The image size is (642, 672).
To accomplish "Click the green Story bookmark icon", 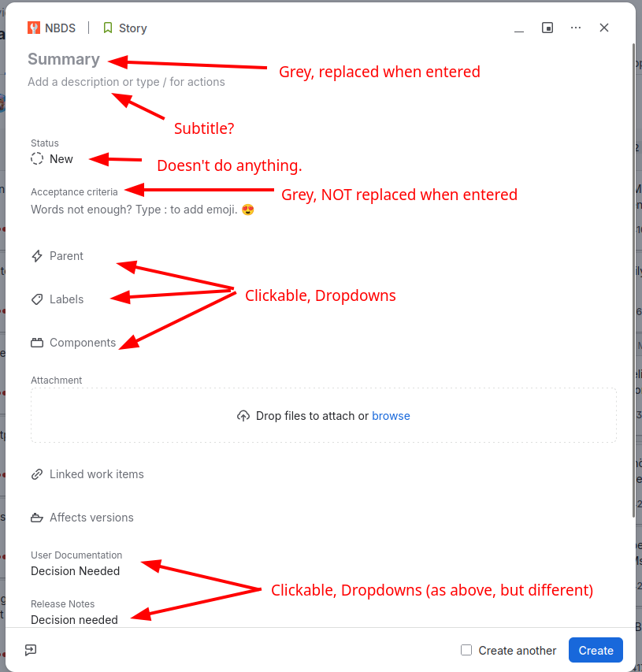I will click(108, 28).
